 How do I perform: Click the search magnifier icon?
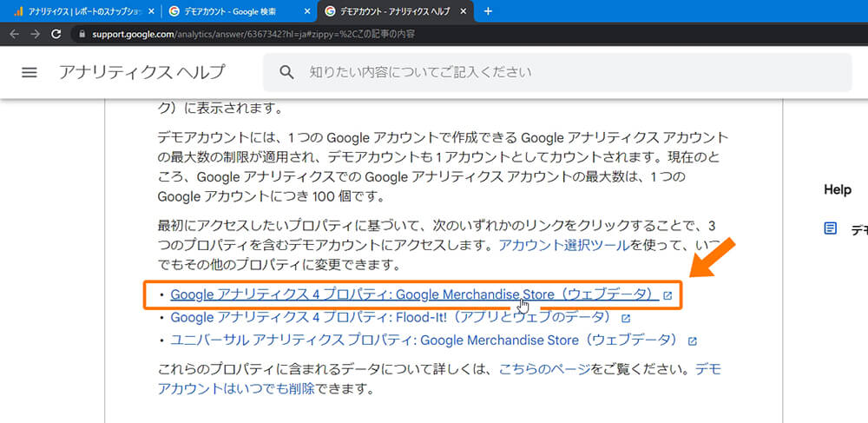[286, 73]
